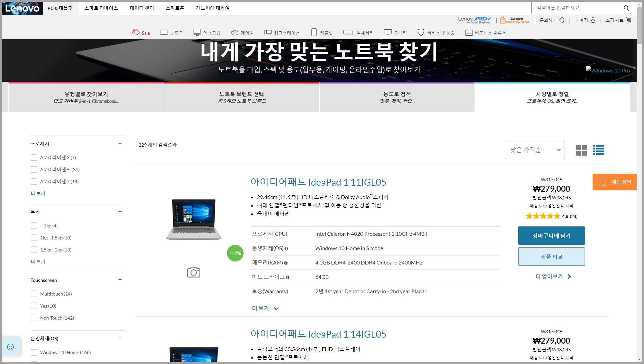Viewport: 644px width, 364px height.
Task: Switch to grid view layout
Action: click(582, 150)
